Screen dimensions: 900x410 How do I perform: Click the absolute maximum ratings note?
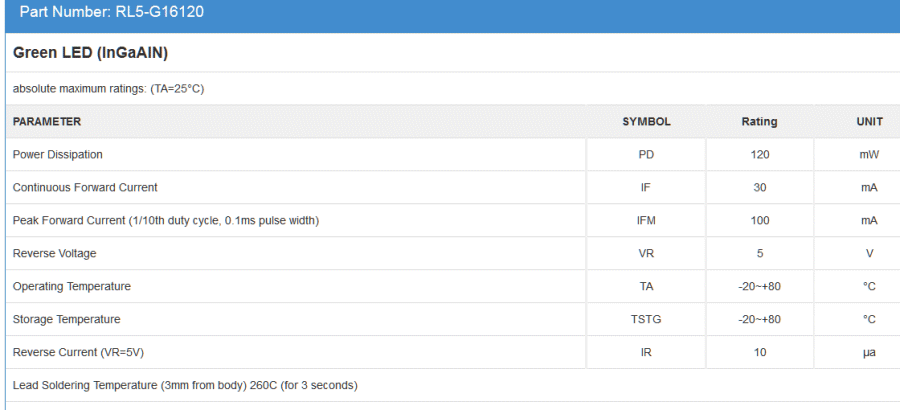(x=108, y=89)
